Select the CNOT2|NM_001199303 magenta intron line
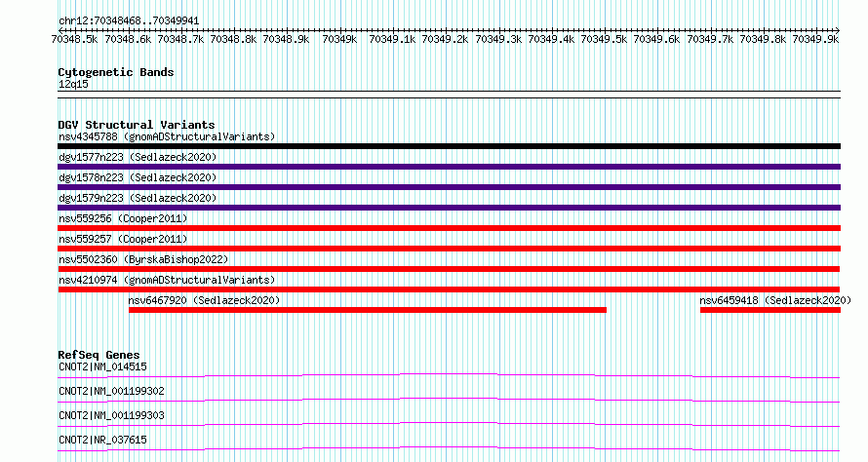This screenshot has height=462, width=868. pyautogui.click(x=449, y=424)
